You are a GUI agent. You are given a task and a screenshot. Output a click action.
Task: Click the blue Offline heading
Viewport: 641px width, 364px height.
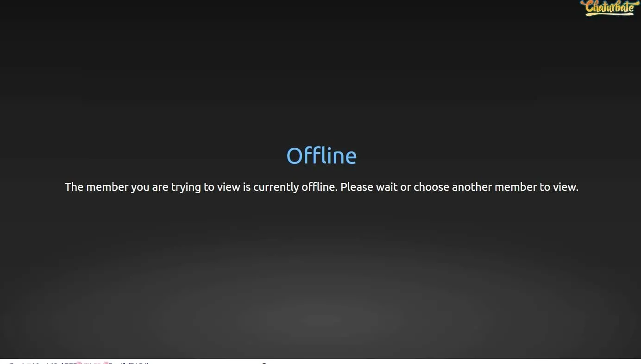click(x=321, y=156)
